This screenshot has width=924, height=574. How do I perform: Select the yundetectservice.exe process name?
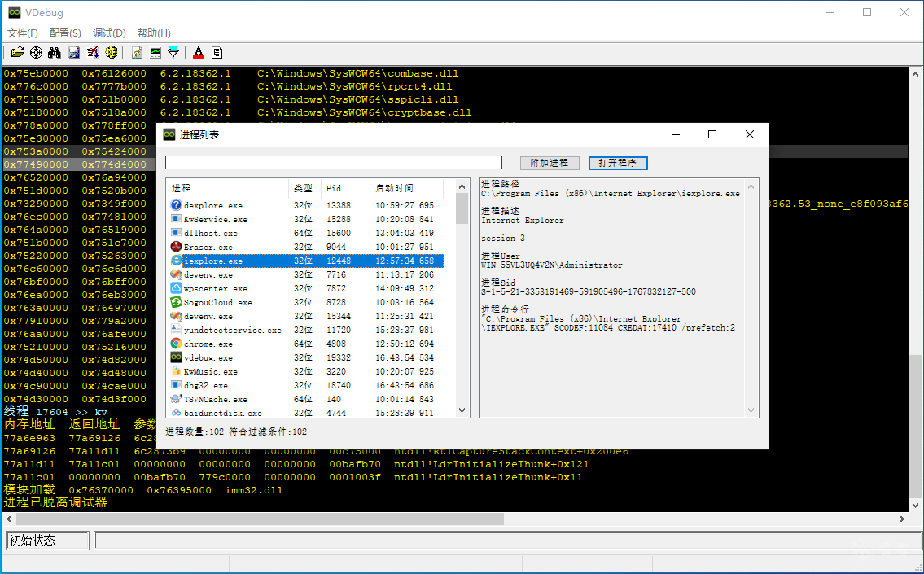[233, 330]
